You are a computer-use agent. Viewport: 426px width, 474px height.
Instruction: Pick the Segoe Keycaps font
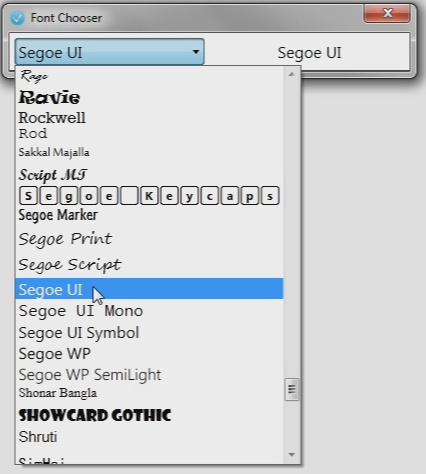[x=149, y=196]
